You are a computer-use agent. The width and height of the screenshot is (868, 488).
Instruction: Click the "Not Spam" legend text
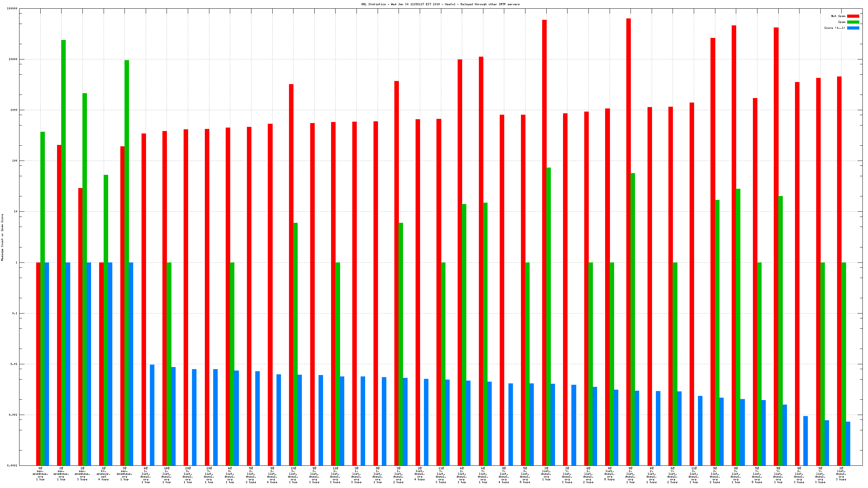pos(838,16)
